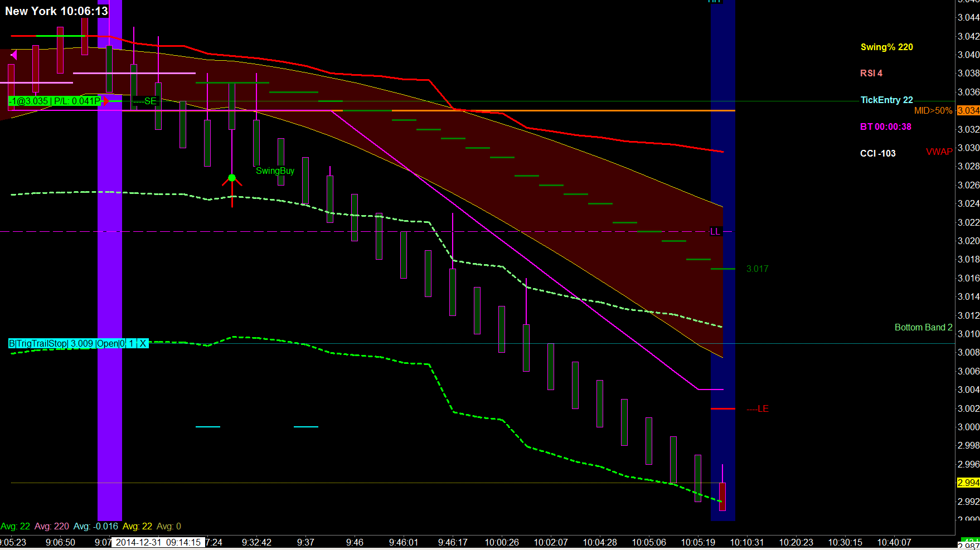Select the last red candle at 2.994
The height and width of the screenshot is (550, 980).
pos(722,497)
